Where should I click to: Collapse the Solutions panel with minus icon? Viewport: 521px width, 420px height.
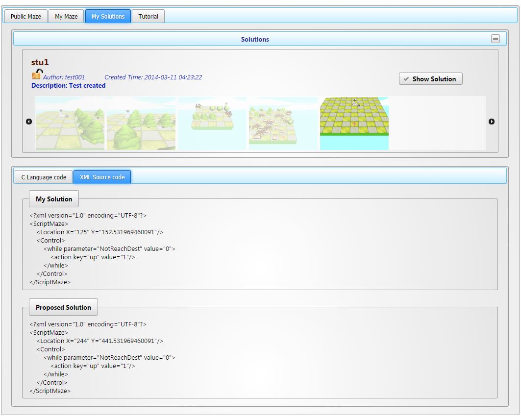click(x=496, y=39)
